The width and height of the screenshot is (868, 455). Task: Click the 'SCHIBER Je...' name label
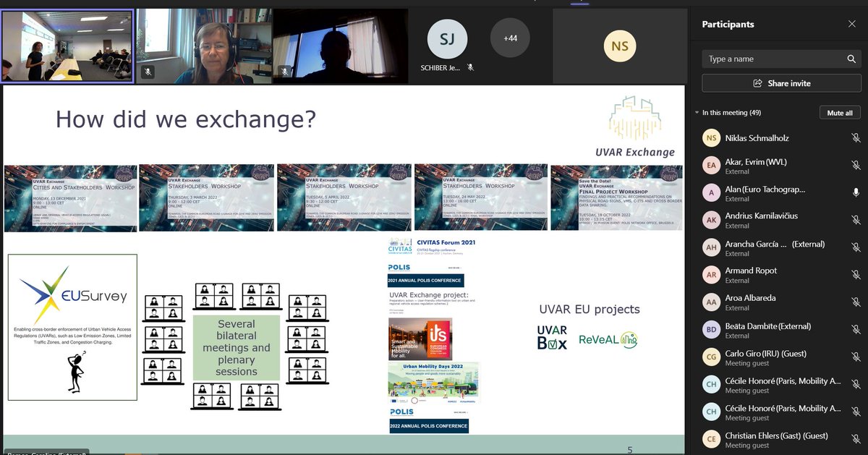(441, 67)
